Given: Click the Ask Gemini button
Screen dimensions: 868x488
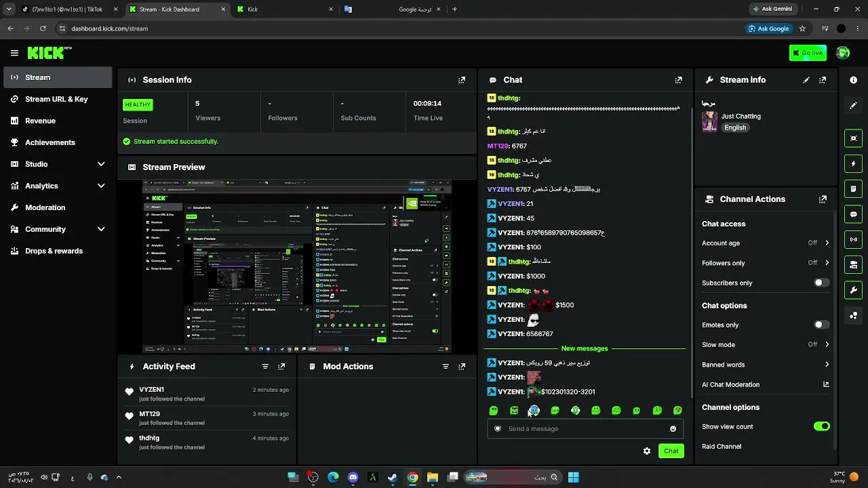Looking at the screenshot, I should coord(772,9).
